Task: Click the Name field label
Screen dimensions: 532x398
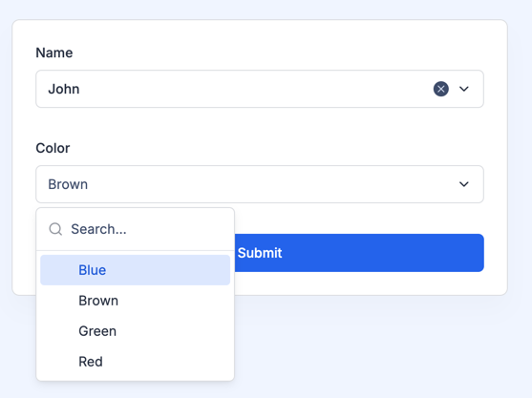Action: [x=54, y=52]
